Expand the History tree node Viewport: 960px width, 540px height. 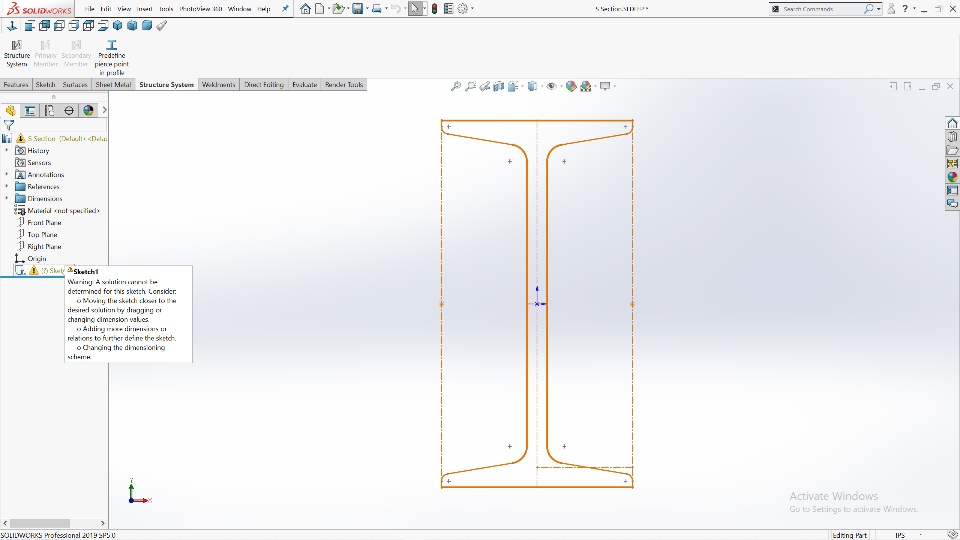pos(7,150)
